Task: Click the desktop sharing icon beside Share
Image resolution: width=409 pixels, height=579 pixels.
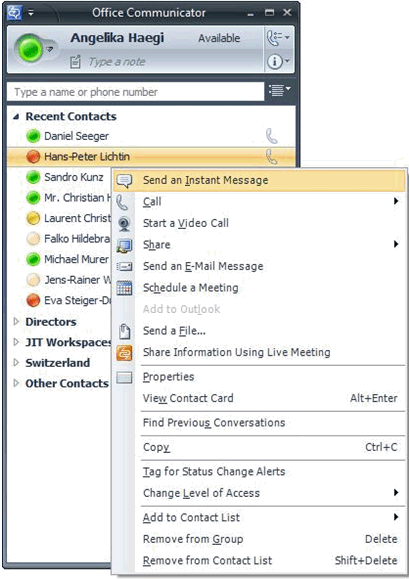Action: pos(124,246)
